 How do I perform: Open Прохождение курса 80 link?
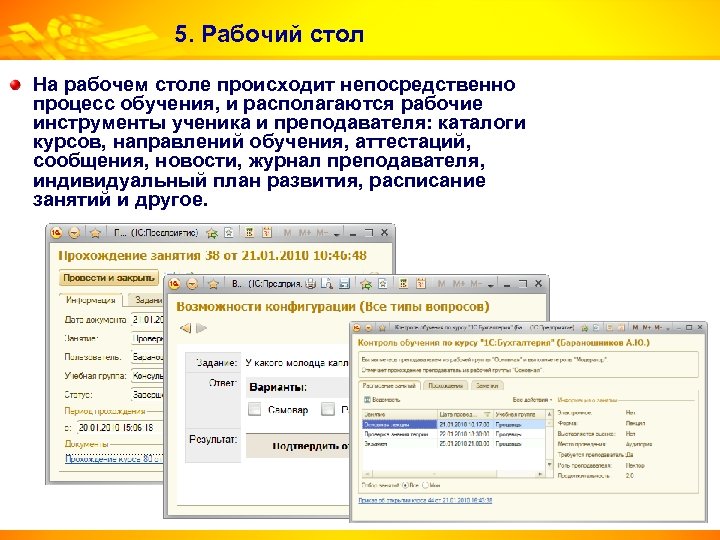tap(114, 458)
